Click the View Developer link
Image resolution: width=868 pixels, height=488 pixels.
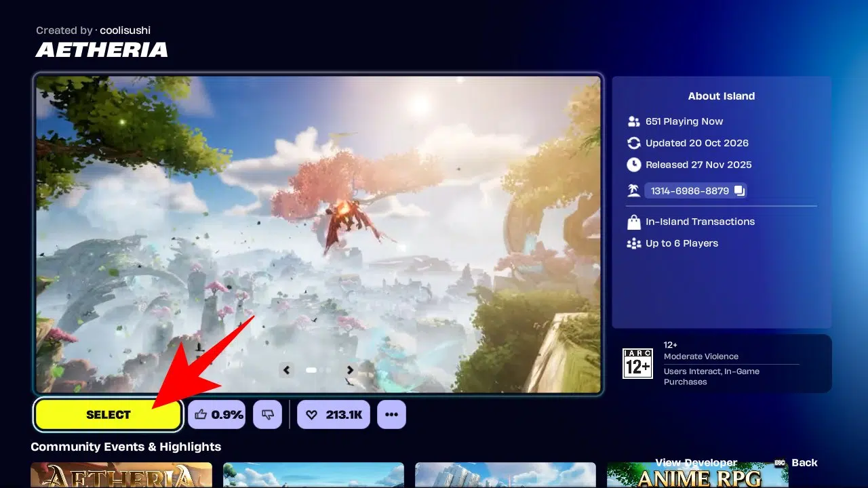696,463
